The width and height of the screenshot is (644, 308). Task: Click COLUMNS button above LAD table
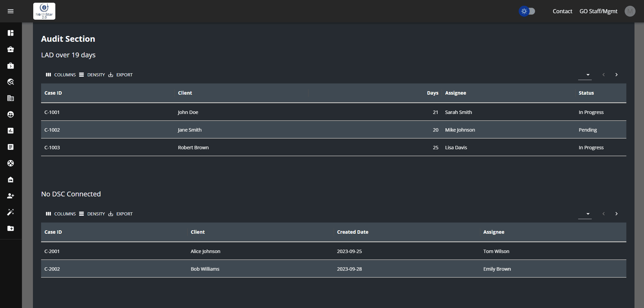61,75
